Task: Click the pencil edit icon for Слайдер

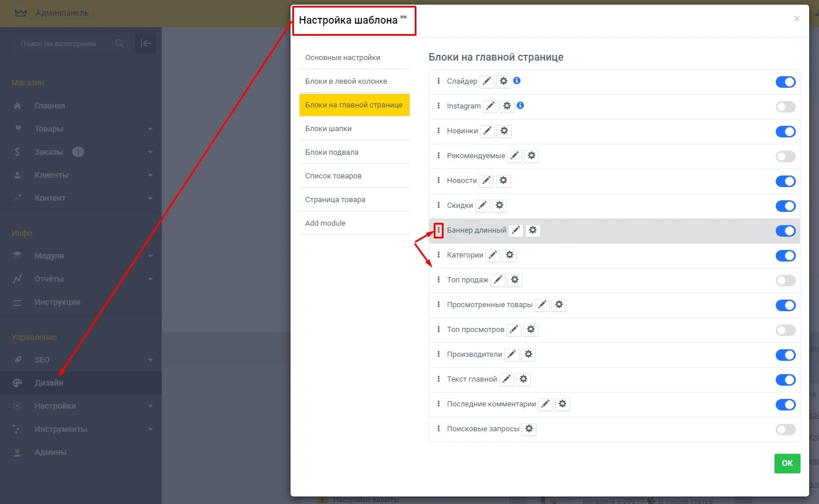Action: 487,81
